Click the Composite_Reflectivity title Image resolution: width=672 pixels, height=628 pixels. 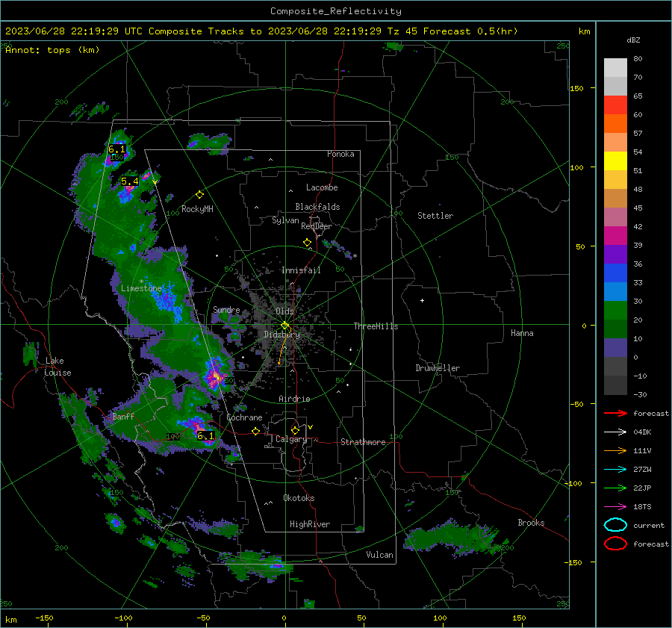pyautogui.click(x=336, y=11)
